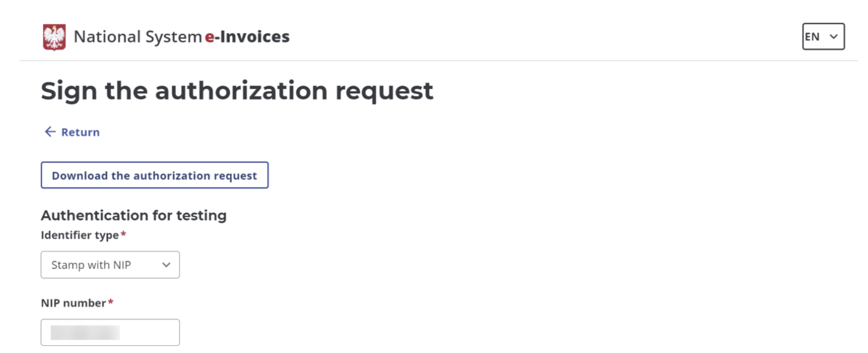
Task: Click the Polish eagle emblem logo
Action: [x=54, y=37]
